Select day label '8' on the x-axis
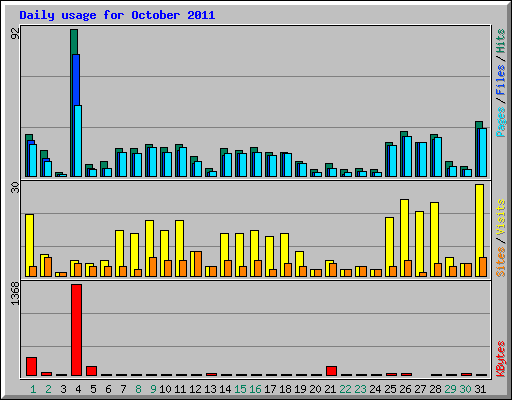The image size is (512, 400). (x=138, y=389)
